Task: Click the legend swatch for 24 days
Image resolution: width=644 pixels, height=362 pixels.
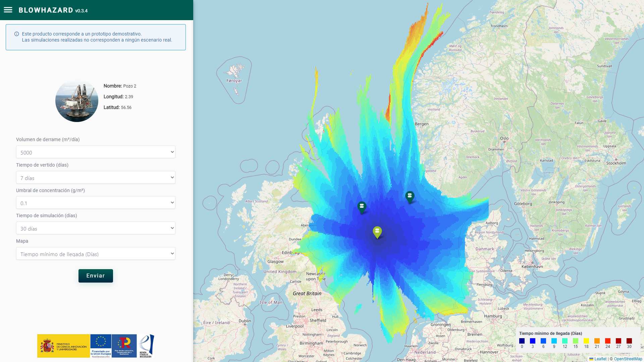Action: pyautogui.click(x=608, y=341)
